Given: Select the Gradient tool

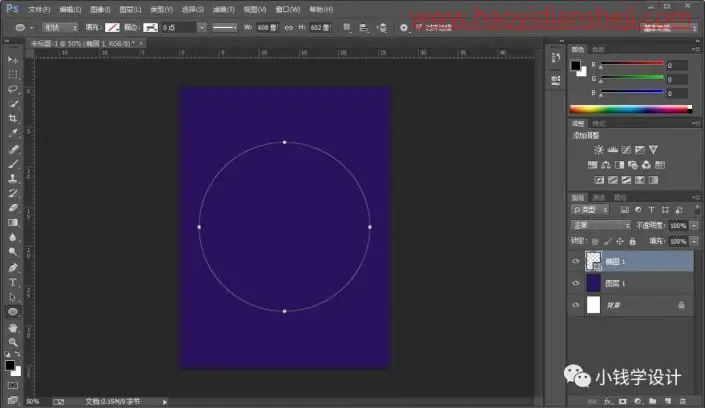Looking at the screenshot, I should [x=13, y=223].
